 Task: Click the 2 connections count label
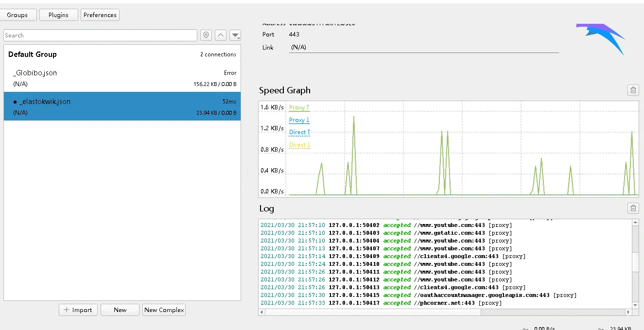tap(218, 54)
